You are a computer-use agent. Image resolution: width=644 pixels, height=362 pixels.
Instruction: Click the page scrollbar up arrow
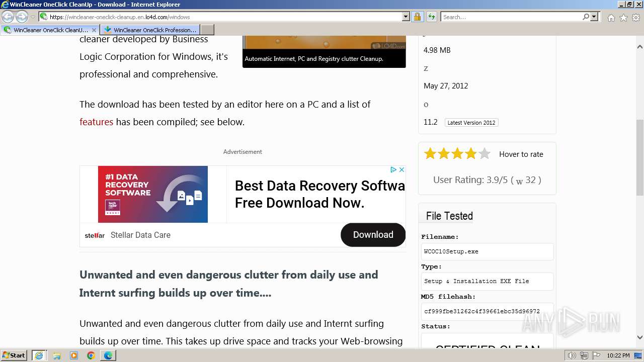[640, 47]
